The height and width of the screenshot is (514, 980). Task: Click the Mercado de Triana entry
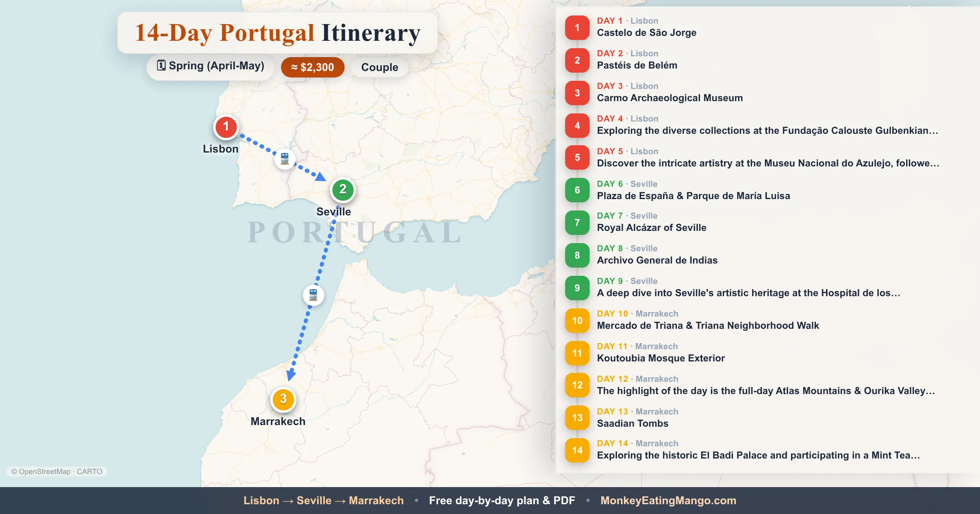(708, 326)
